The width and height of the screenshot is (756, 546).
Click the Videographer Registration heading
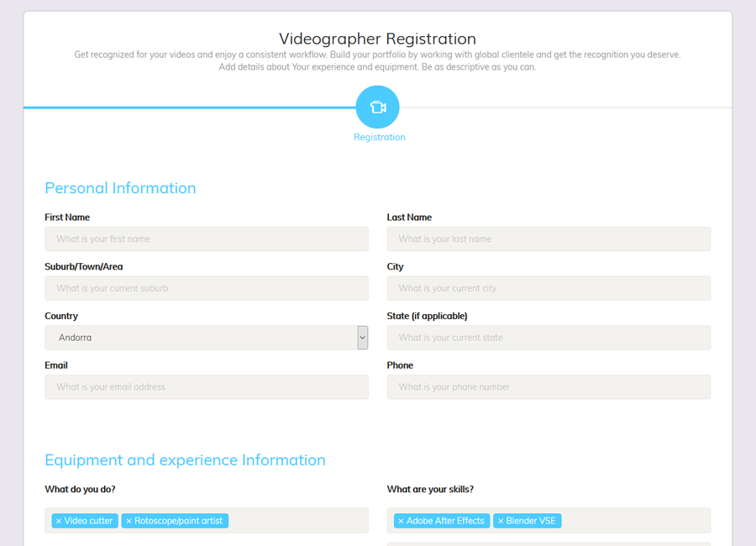377,39
